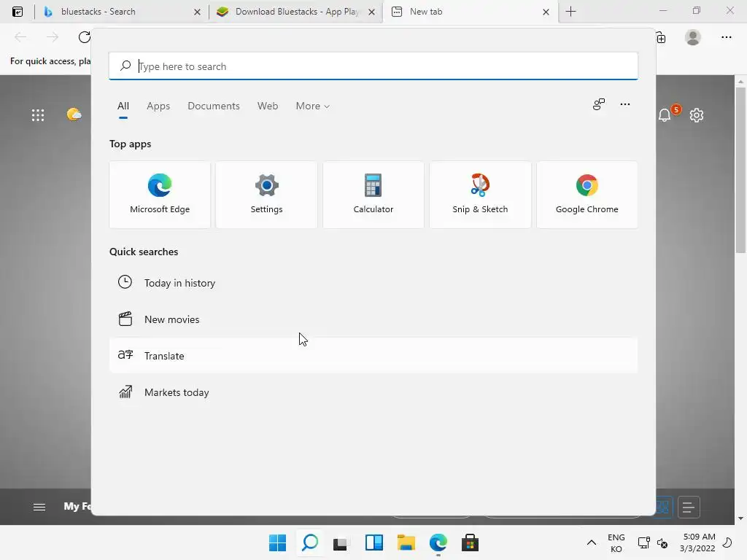
Task: Switch to the Documents search tab
Action: (214, 106)
